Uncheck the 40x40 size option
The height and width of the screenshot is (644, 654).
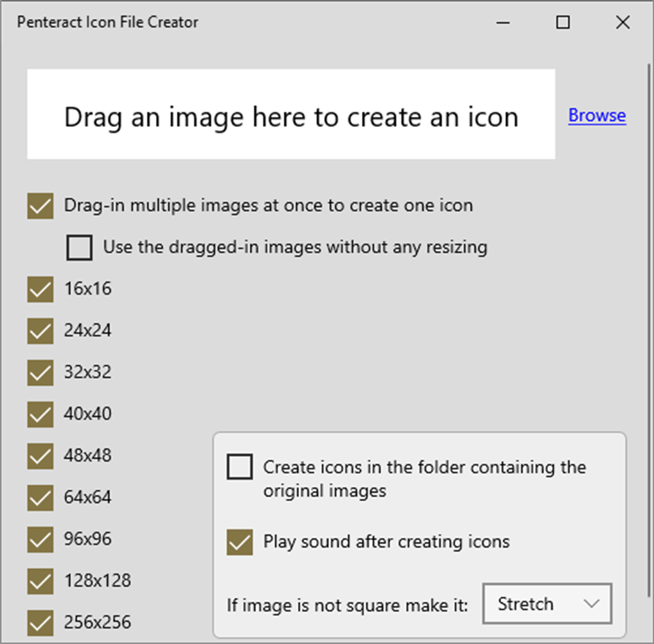pos(39,414)
